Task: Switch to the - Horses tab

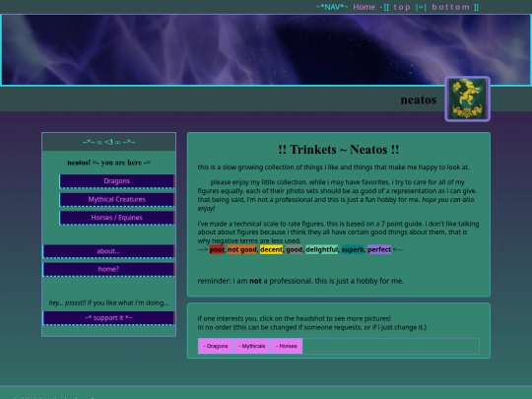Action: [287, 346]
